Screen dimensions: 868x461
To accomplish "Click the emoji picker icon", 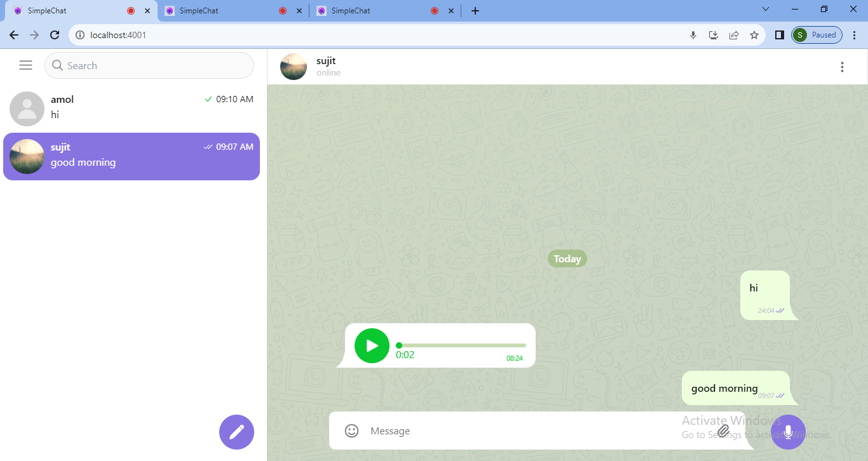I will [351, 431].
